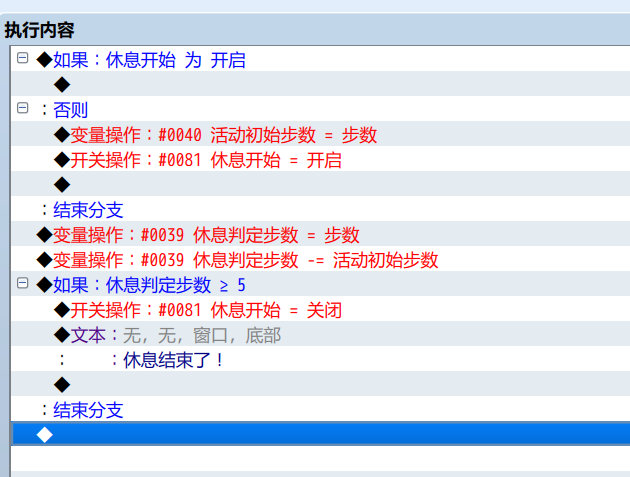Collapse the 如果：休息开始 为 开启 branch
630x477 pixels.
[22, 58]
